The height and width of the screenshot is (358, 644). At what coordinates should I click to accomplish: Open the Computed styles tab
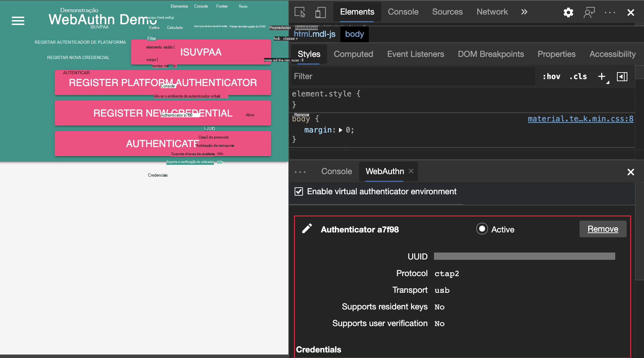(353, 54)
